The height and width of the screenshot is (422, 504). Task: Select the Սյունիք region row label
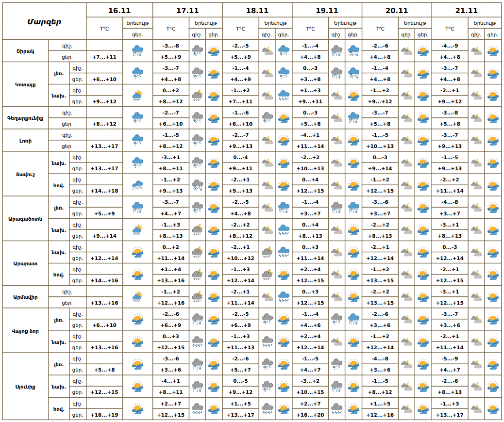[x=25, y=387]
